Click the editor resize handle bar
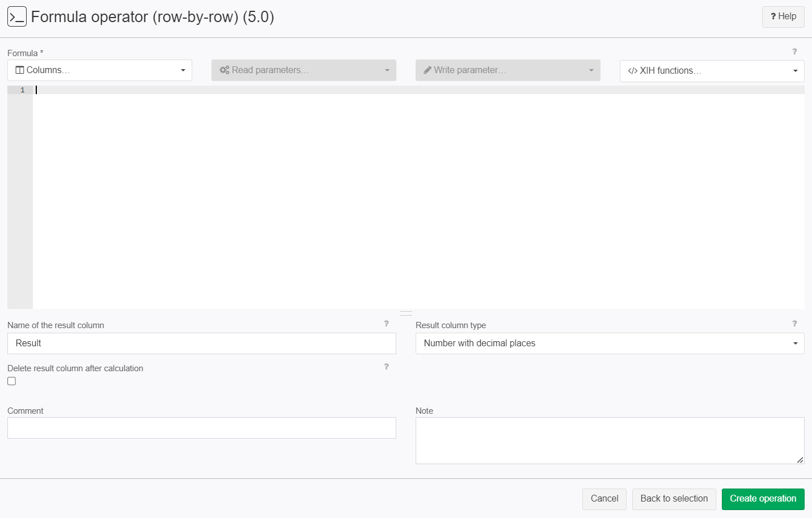The image size is (812, 518). [x=406, y=313]
